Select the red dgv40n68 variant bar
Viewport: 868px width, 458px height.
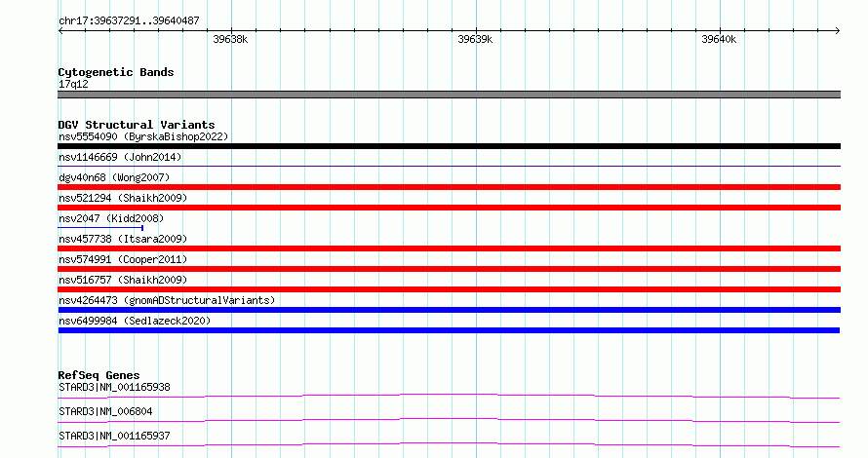449,187
